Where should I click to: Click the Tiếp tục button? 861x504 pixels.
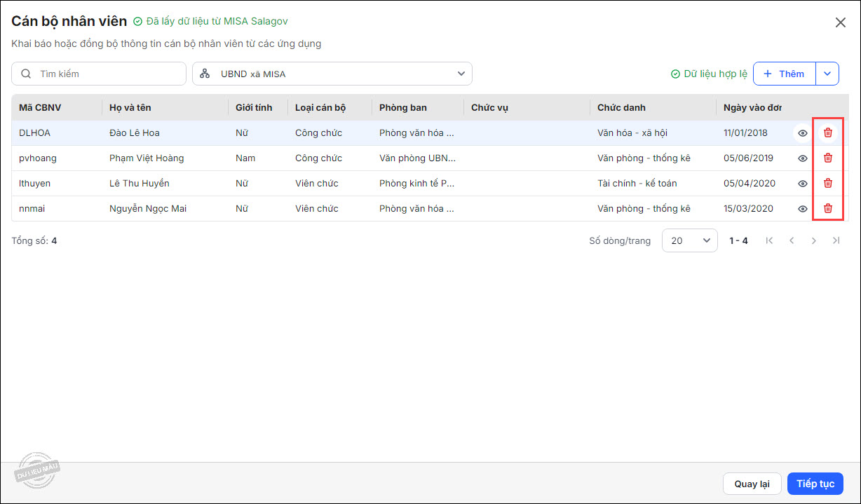pos(815,484)
